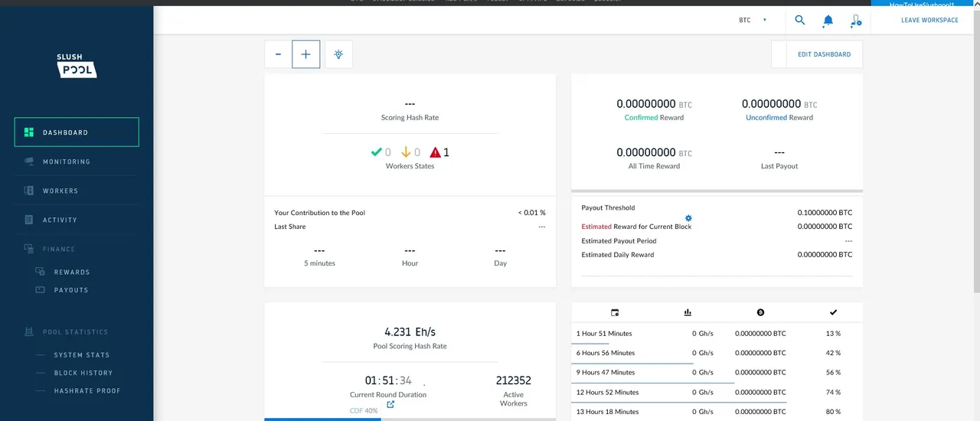Click the CDF 40% link

364,411
